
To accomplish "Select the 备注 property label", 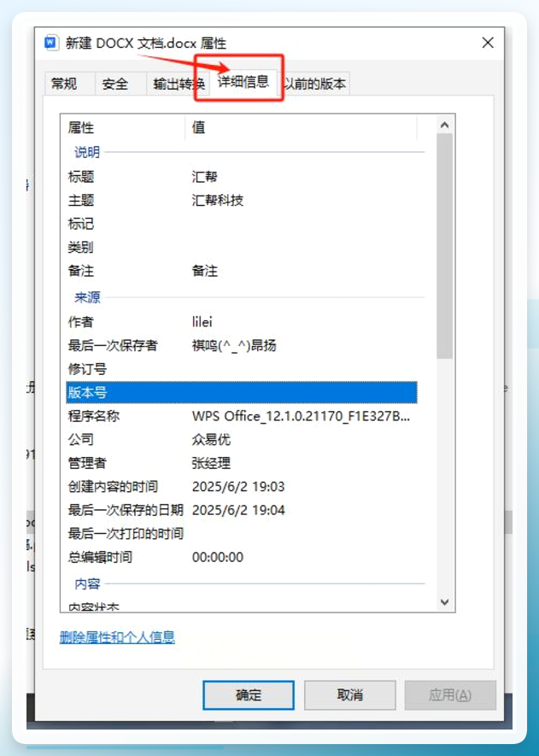I will pyautogui.click(x=80, y=271).
